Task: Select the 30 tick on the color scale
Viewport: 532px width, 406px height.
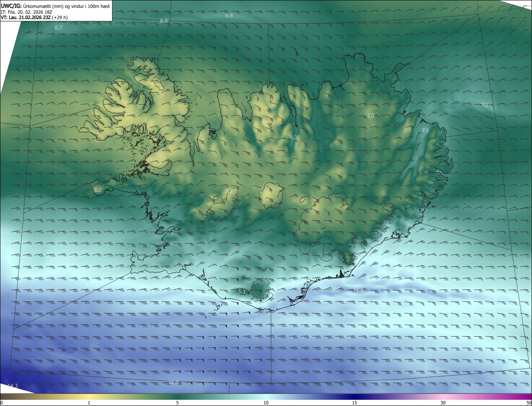Action: [x=443, y=403]
